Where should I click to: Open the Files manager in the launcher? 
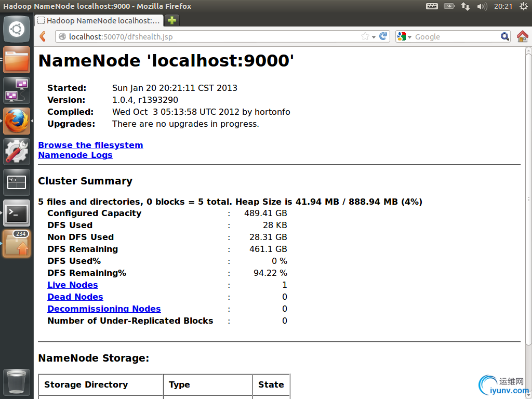[x=17, y=60]
